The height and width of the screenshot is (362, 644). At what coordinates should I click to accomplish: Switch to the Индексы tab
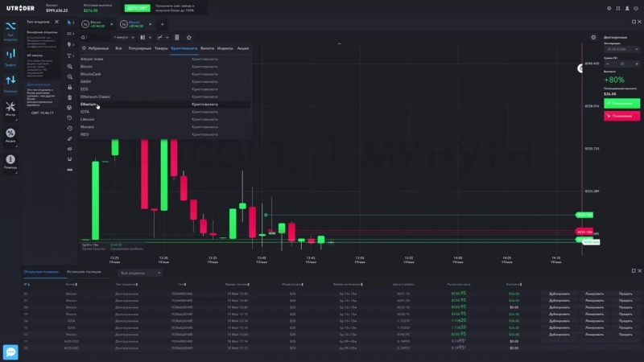click(x=225, y=48)
